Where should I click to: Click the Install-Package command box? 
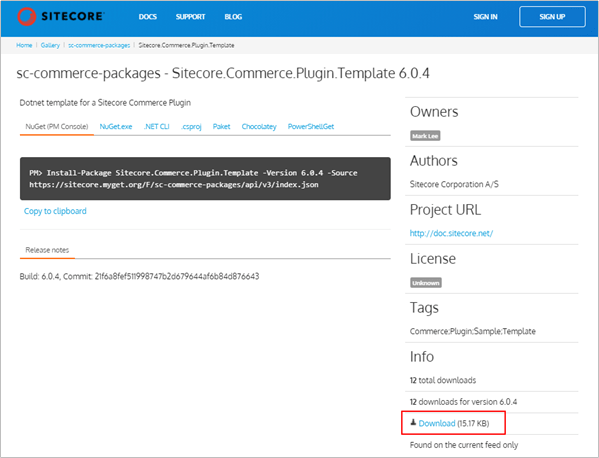click(205, 178)
